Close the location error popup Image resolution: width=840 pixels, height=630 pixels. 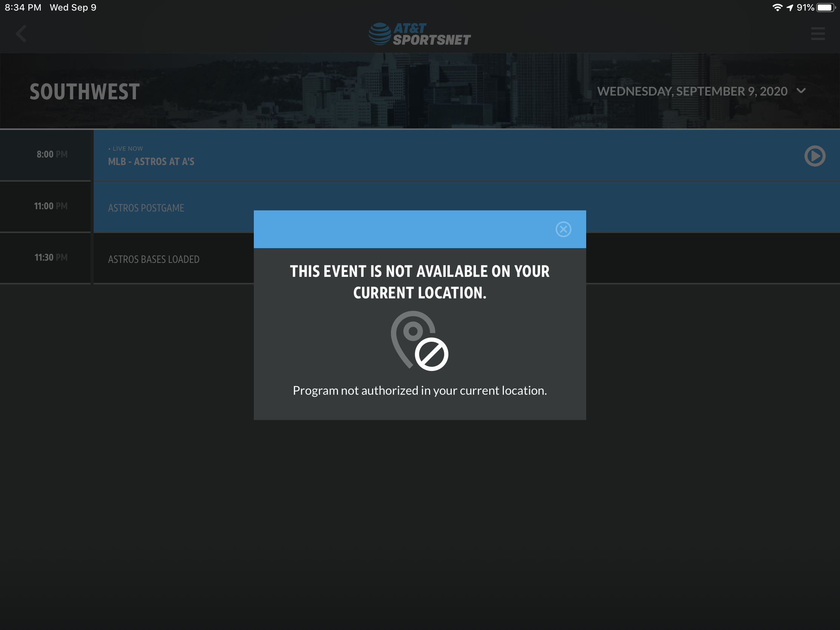pyautogui.click(x=563, y=229)
